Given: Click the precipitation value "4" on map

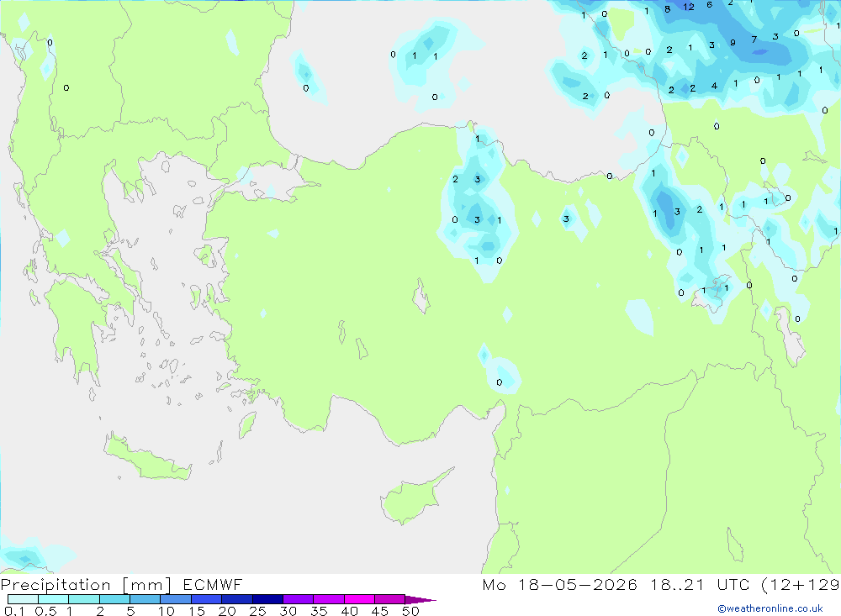Looking at the screenshot, I should click(714, 86).
